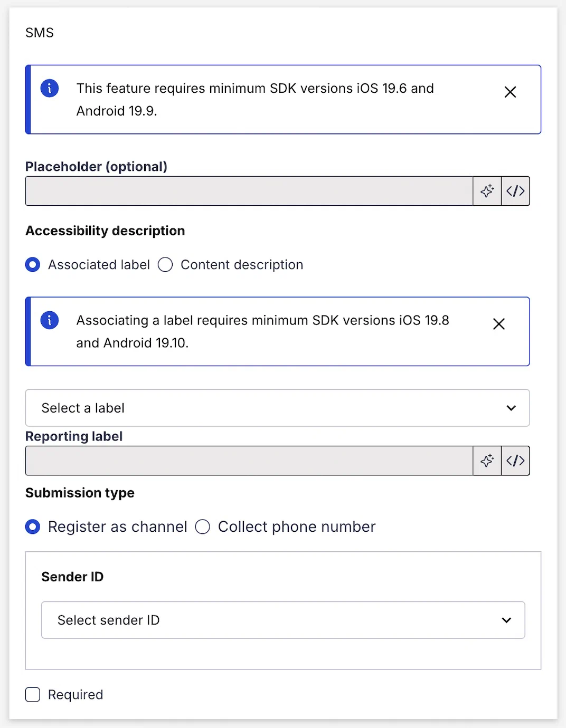This screenshot has width=566, height=728.
Task: Click the code brackets icon beside Reporting label
Action: [x=515, y=461]
